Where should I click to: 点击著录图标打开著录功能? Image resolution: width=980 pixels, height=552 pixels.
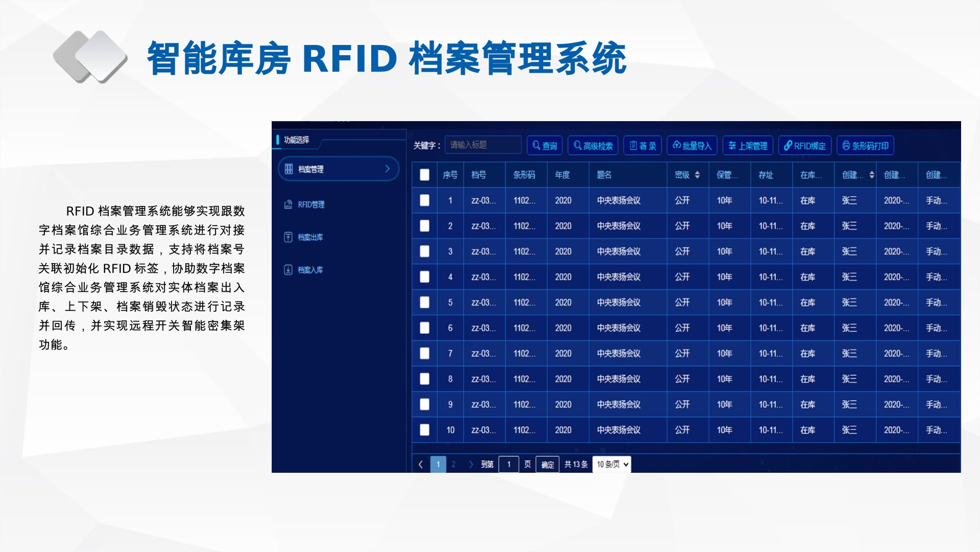(x=633, y=146)
